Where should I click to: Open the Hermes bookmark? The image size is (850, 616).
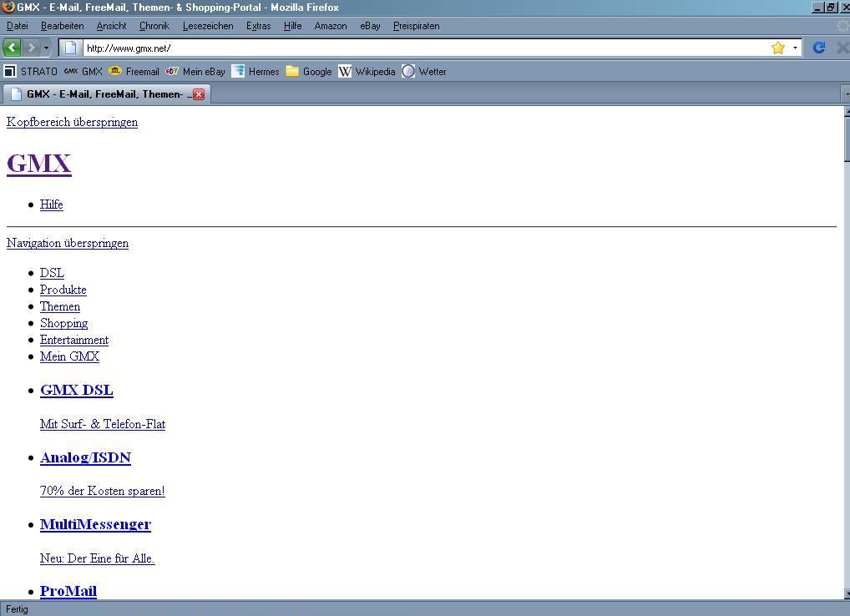pos(256,72)
